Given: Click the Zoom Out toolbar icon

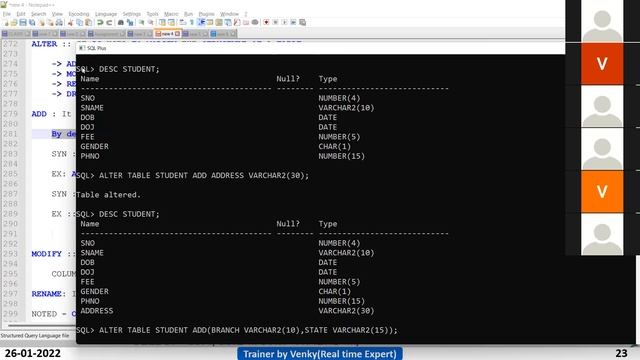Looking at the screenshot, I should pos(151,22).
